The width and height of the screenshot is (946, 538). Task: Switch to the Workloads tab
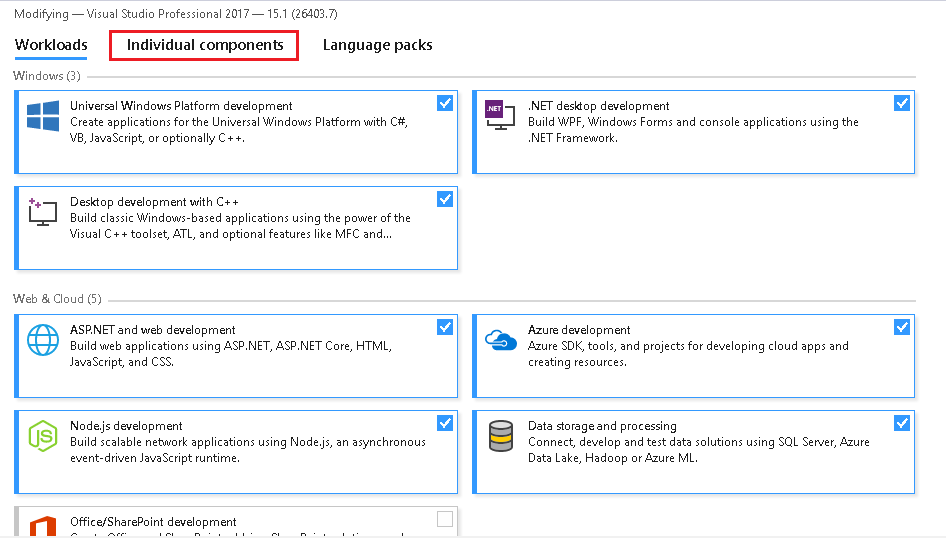point(51,45)
